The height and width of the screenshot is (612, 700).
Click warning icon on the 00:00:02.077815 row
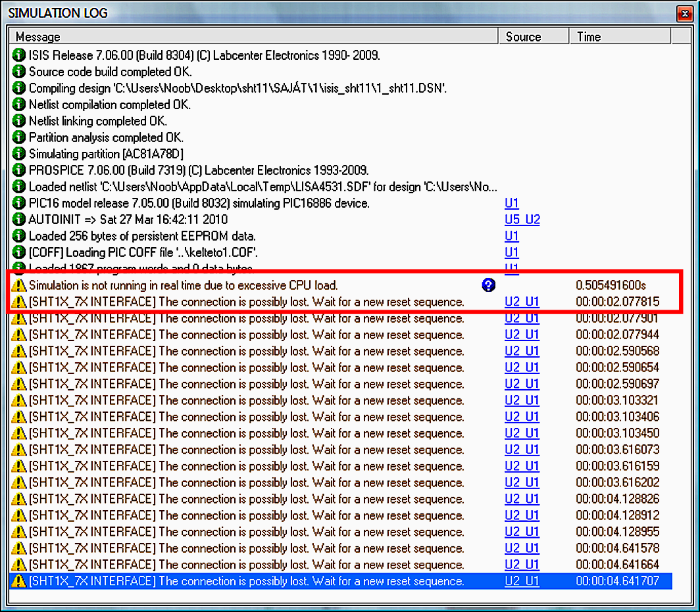pyautogui.click(x=18, y=302)
